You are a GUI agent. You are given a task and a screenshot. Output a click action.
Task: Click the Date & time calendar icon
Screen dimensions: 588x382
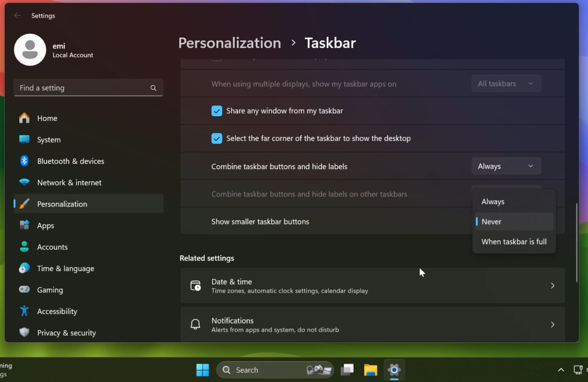click(x=195, y=286)
